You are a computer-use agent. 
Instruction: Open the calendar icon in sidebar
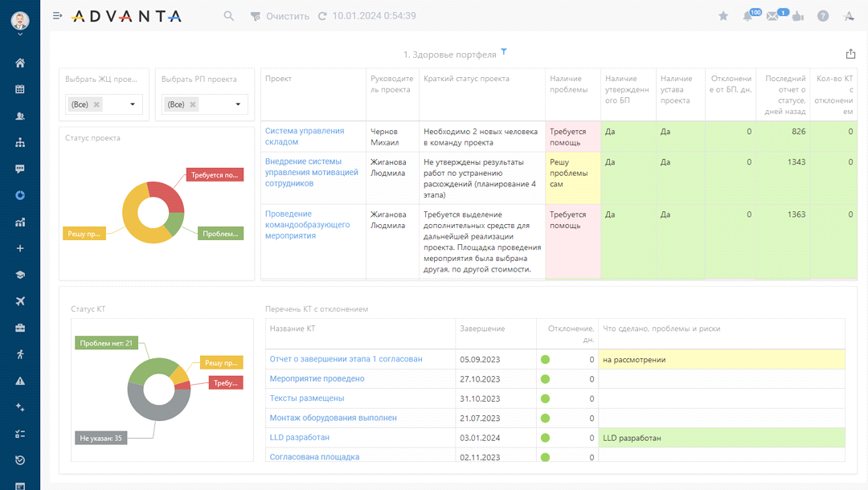tap(20, 89)
